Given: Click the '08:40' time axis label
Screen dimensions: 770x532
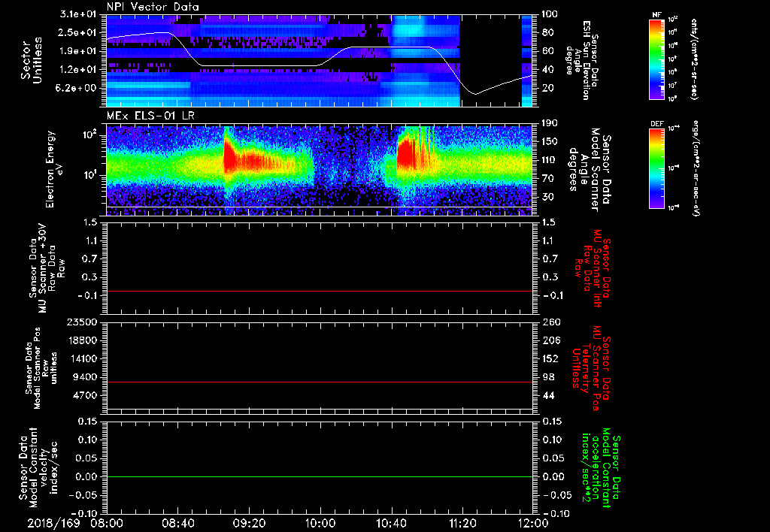Looking at the screenshot, I should (177, 524).
